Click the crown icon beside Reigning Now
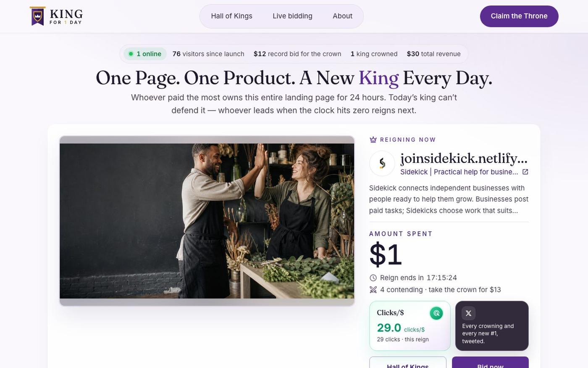The height and width of the screenshot is (368, 588). coord(373,140)
